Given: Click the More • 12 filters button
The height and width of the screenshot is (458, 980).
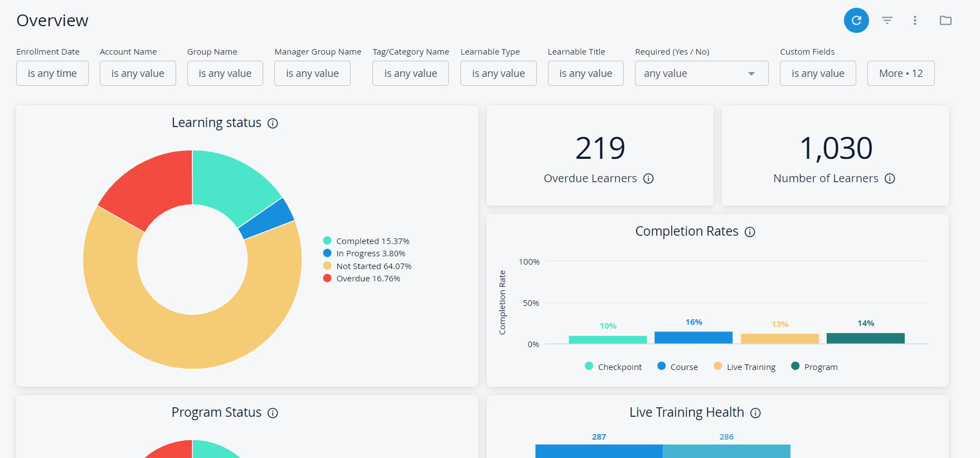Looking at the screenshot, I should pos(901,73).
